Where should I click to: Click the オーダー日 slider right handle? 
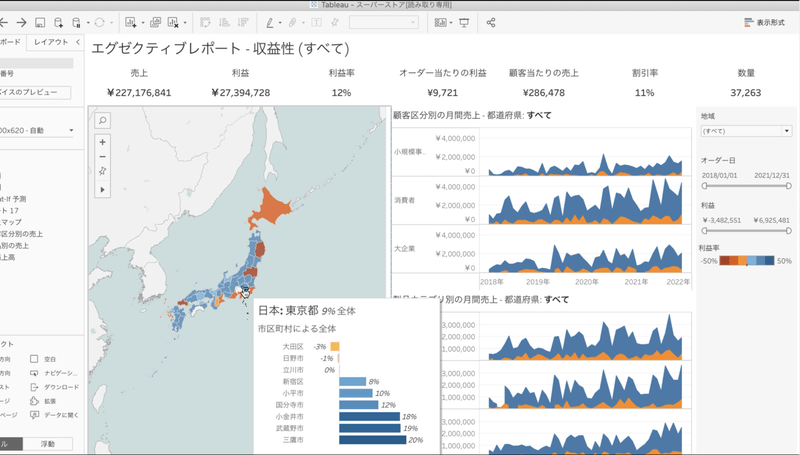(x=789, y=187)
